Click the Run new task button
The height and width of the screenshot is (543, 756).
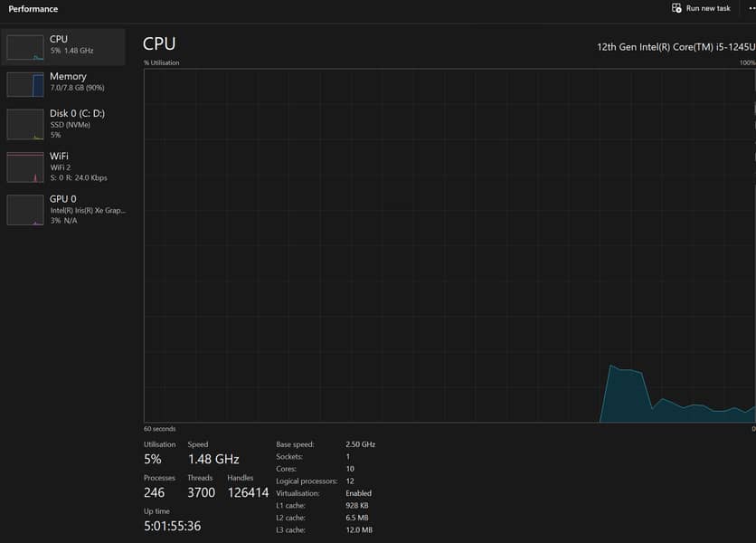click(701, 8)
